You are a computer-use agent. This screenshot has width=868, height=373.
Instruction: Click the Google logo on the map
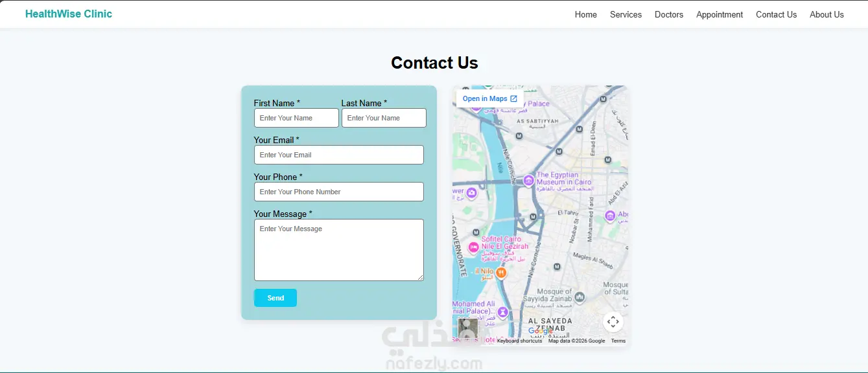tap(541, 331)
